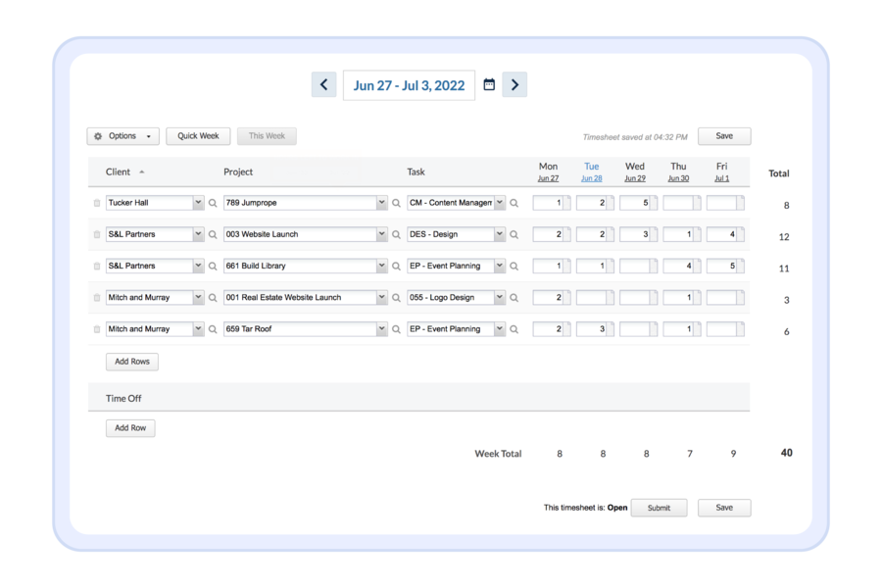This screenshot has height=588, width=882.
Task: Expand the 661 Build Library project dropdown
Action: coord(381,267)
